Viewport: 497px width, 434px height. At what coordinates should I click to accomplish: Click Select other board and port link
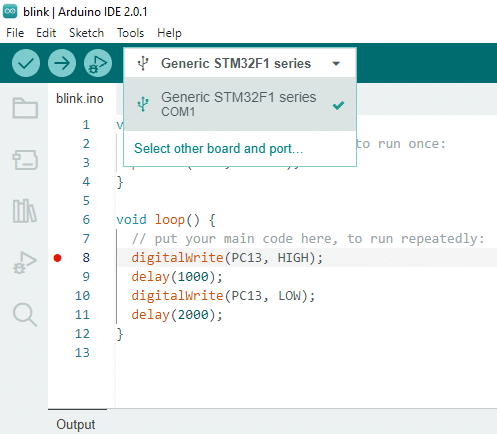[218, 149]
